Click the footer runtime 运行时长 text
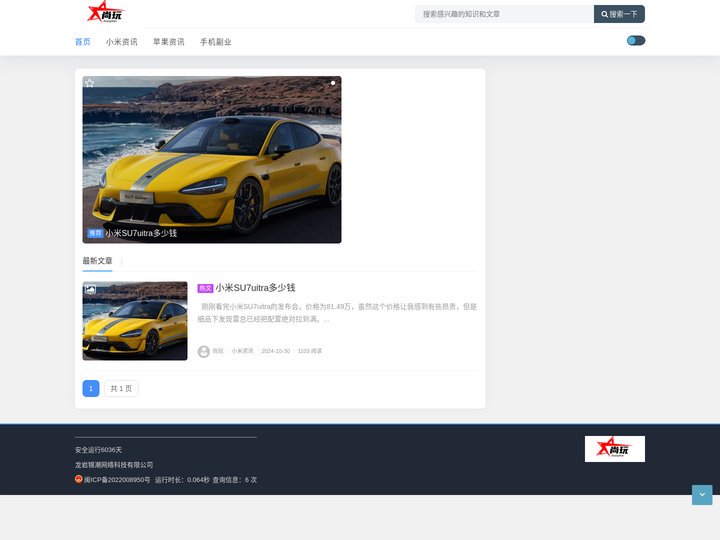The image size is (720, 540). pos(182,480)
